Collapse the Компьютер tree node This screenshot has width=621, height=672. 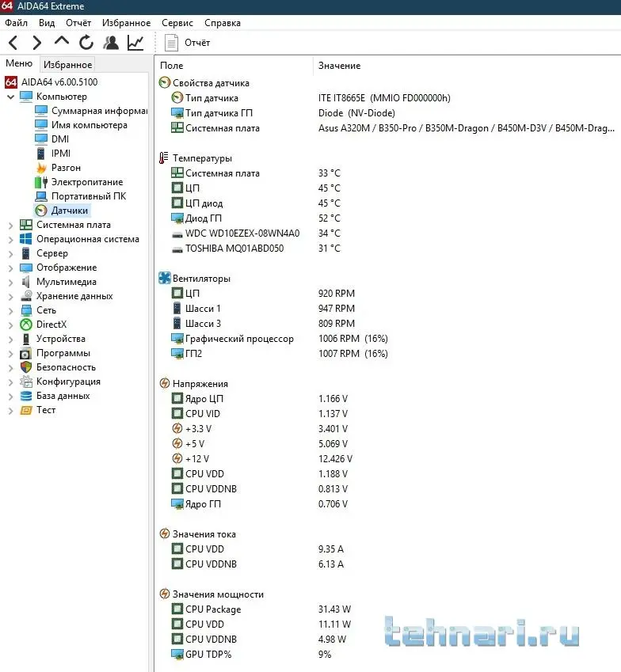[x=11, y=97]
